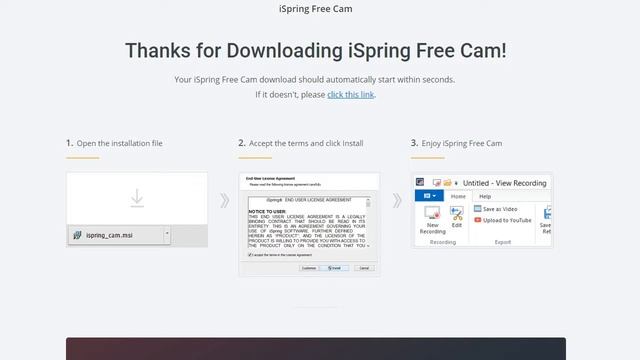Image resolution: width=640 pixels, height=360 pixels.
Task: Click the "download should automatically start" sentence
Action: tap(314, 80)
